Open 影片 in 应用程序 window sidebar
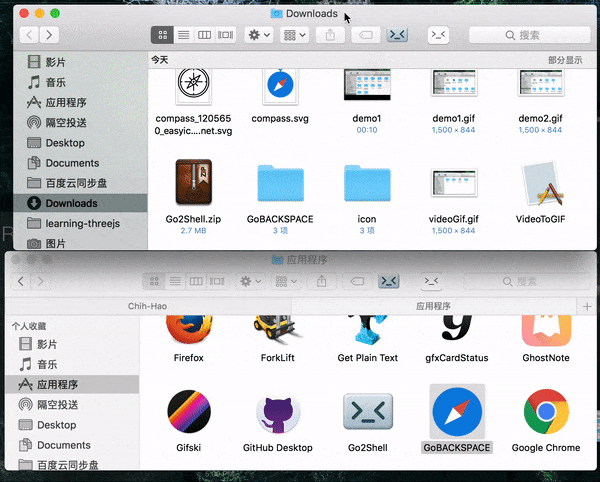 (x=72, y=344)
